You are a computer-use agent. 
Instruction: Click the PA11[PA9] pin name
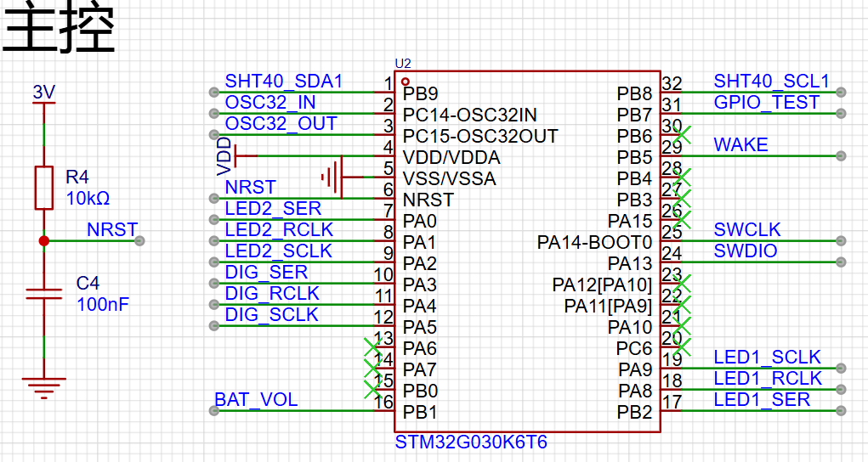pos(609,306)
